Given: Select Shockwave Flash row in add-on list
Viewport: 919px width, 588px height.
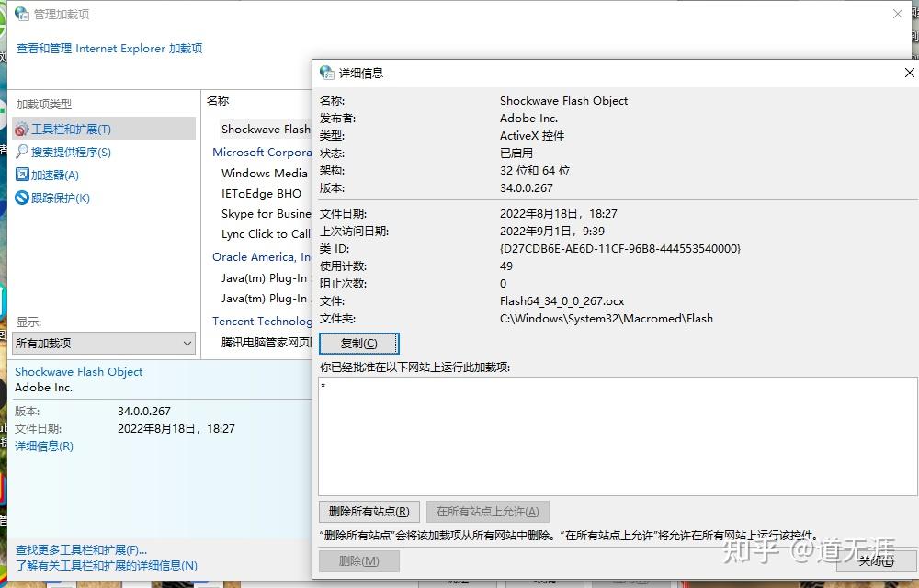Looking at the screenshot, I should pos(266,129).
